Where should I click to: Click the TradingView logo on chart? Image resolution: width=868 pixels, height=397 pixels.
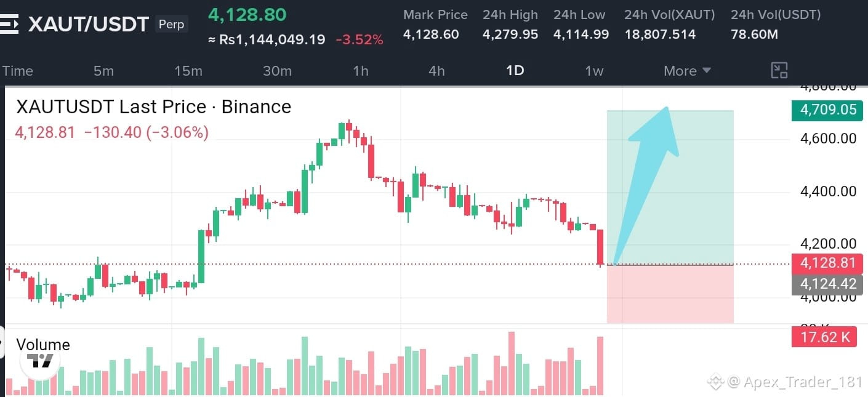(x=41, y=359)
